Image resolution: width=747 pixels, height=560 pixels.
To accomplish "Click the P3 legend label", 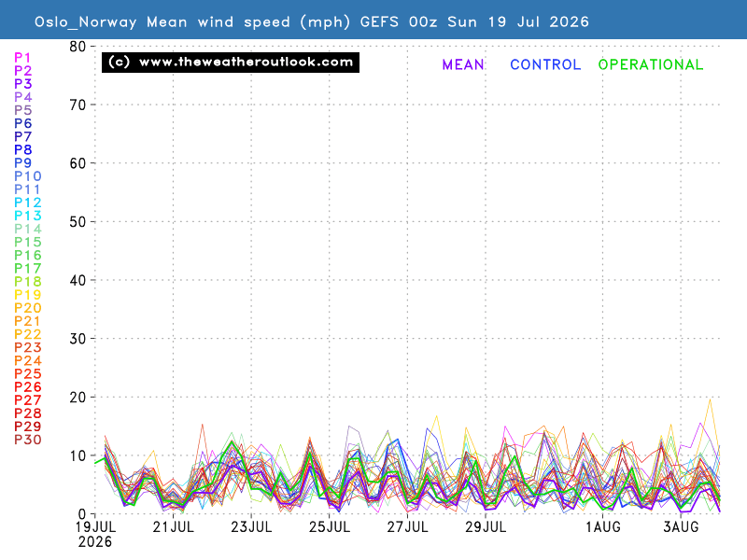I will coord(22,84).
